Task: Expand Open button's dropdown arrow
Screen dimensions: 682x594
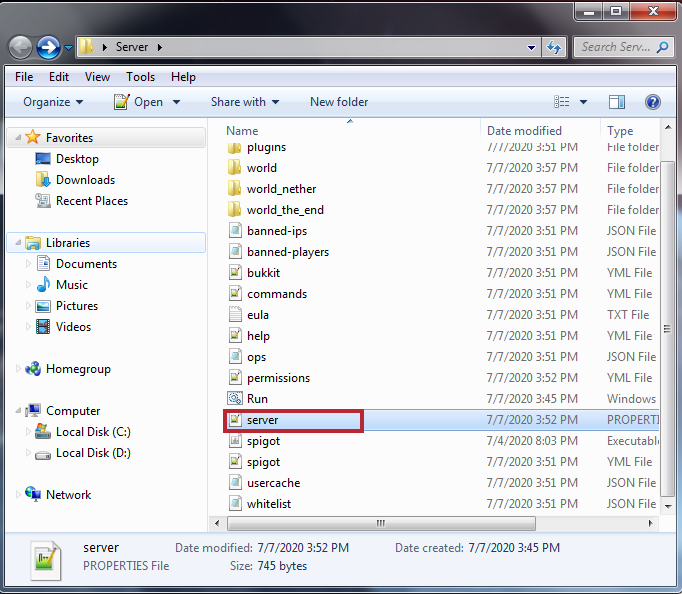Action: coord(176,102)
